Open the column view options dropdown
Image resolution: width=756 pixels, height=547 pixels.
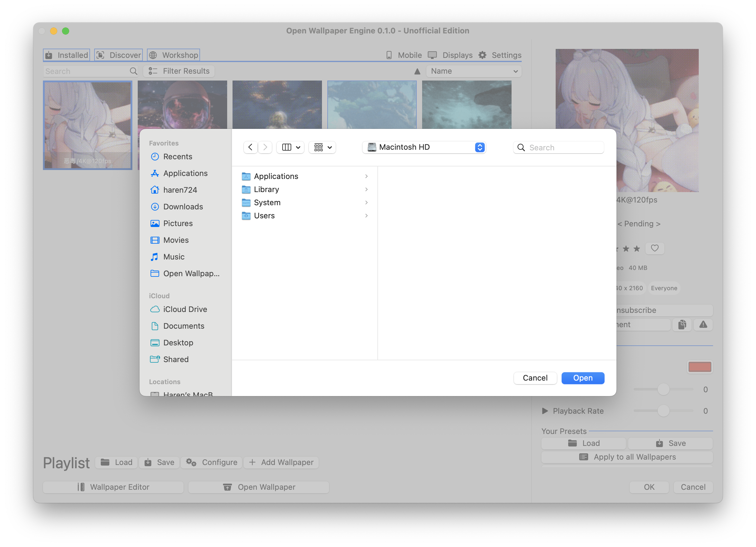pos(290,147)
